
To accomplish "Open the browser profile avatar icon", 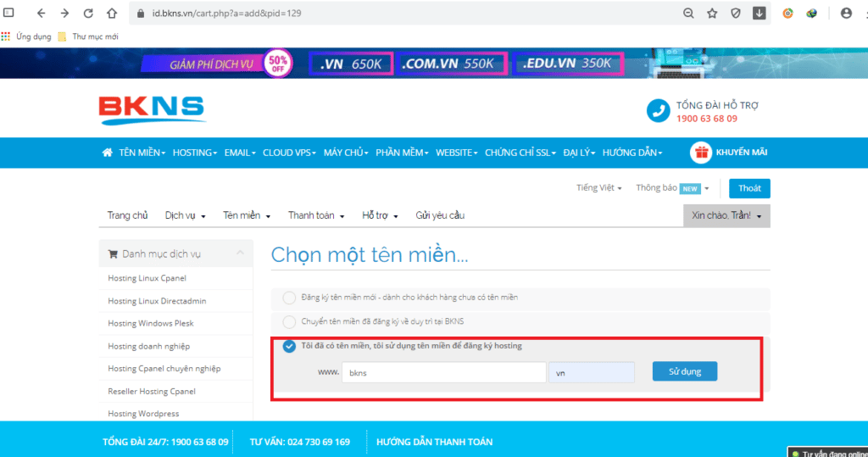I will pos(846,14).
